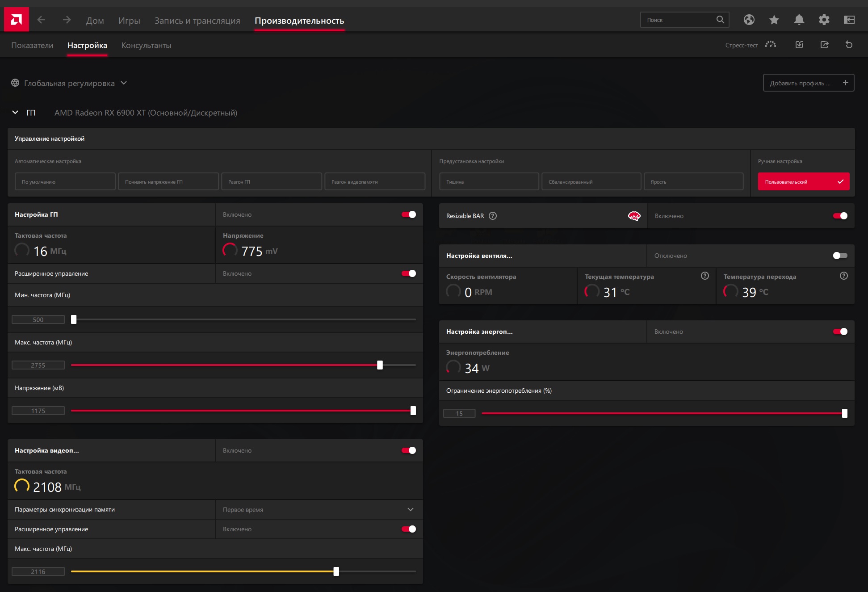Open the web browser globe icon

click(x=749, y=20)
